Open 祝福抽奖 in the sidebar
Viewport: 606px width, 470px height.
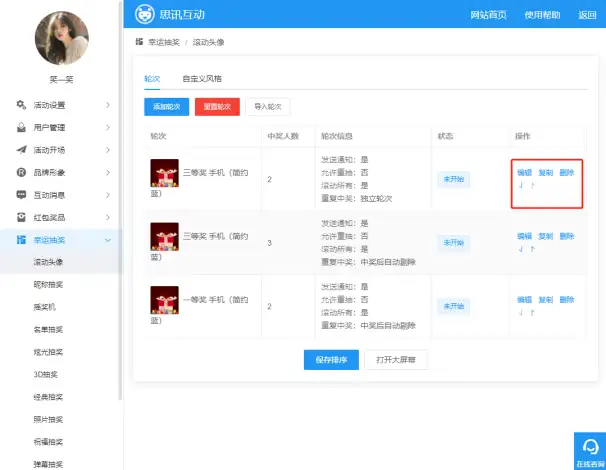tap(48, 441)
